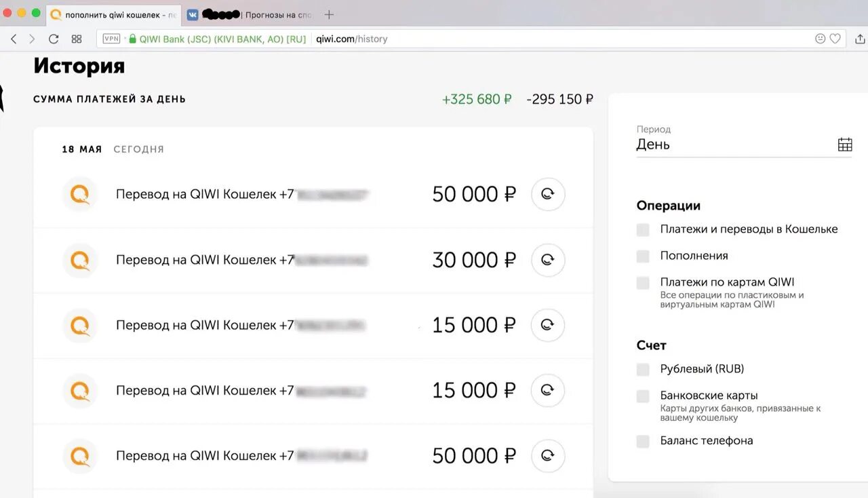Check the Пополнения filter
Screen dimensions: 868x498
pos(643,256)
